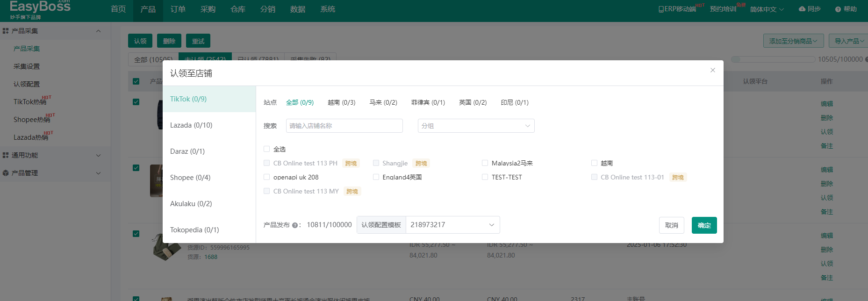Image resolution: width=868 pixels, height=301 pixels.
Task: Collapse the 产品采集 sidebar section
Action: [98, 31]
